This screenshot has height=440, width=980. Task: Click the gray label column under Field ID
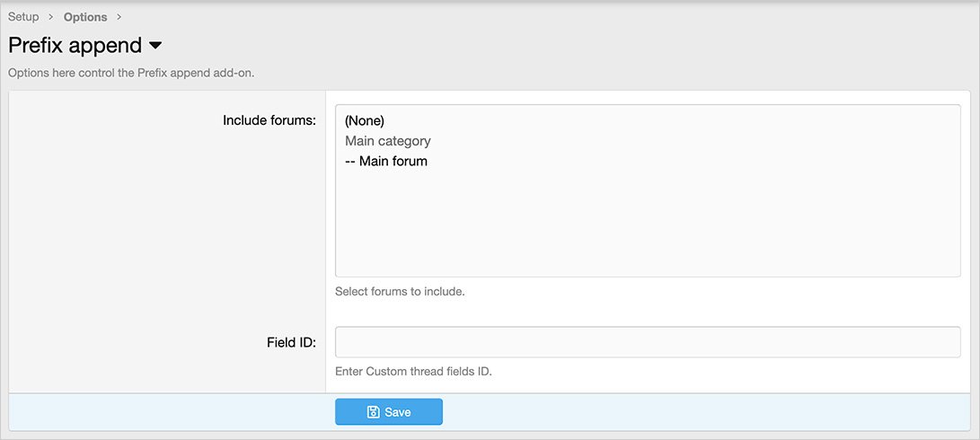[x=167, y=372]
